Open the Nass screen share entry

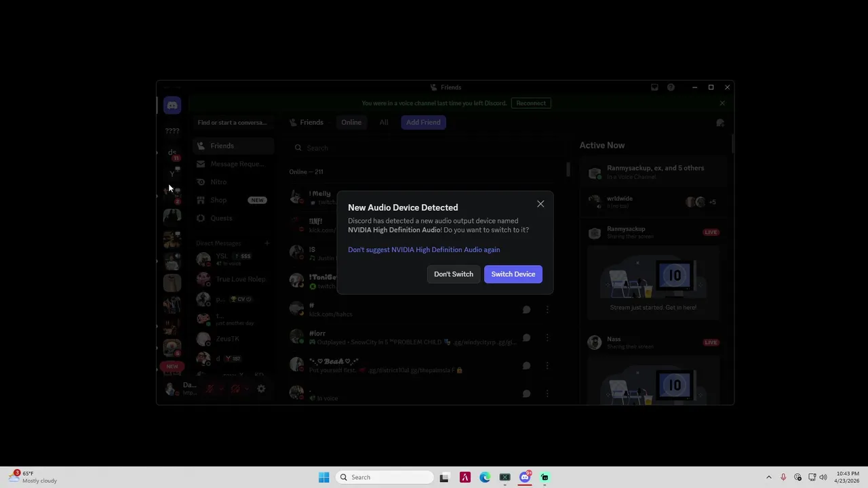coord(654,342)
